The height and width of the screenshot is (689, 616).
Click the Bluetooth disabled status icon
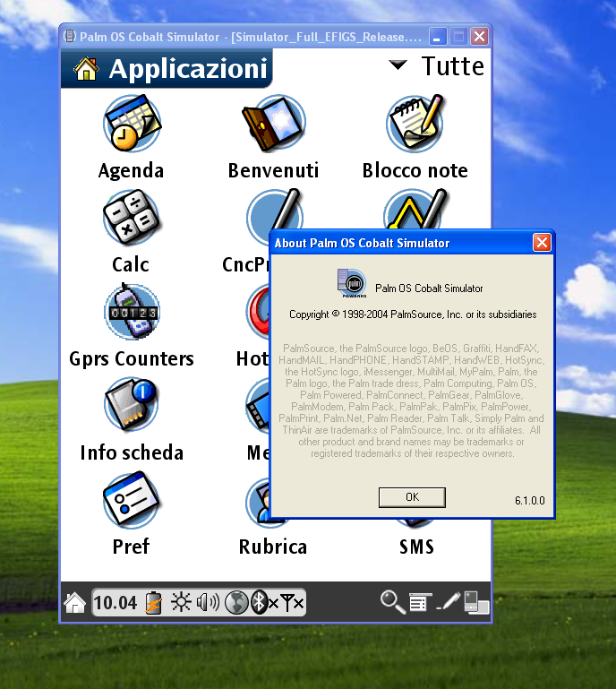pyautogui.click(x=264, y=602)
